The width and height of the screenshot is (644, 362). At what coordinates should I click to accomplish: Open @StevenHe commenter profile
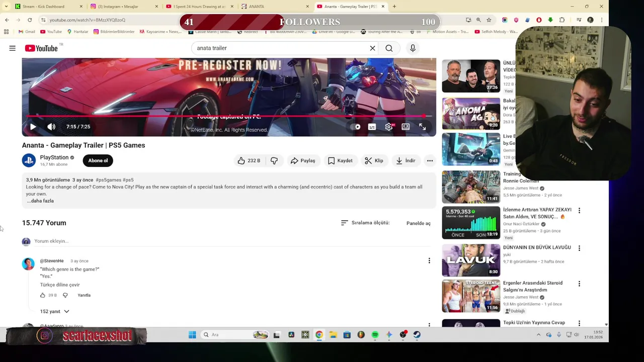(52, 261)
